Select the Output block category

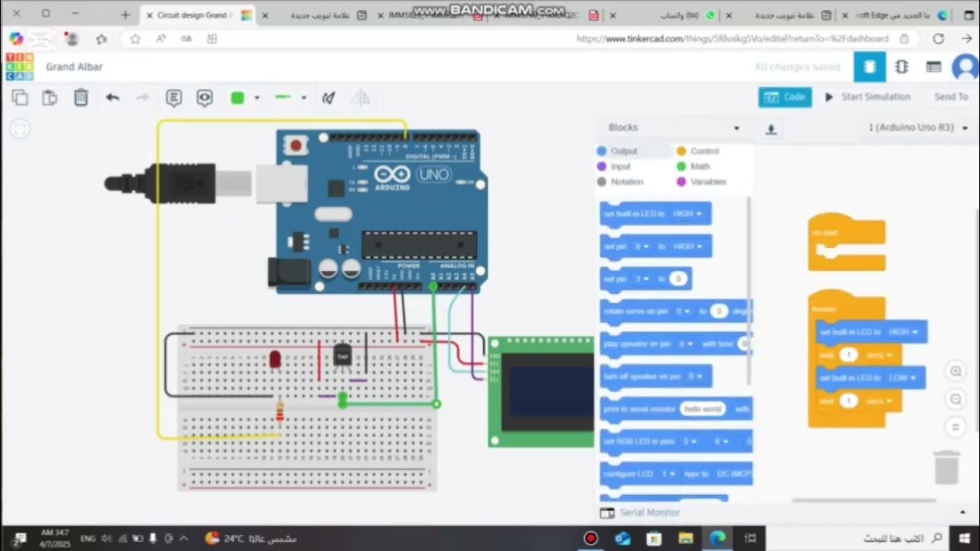point(617,151)
